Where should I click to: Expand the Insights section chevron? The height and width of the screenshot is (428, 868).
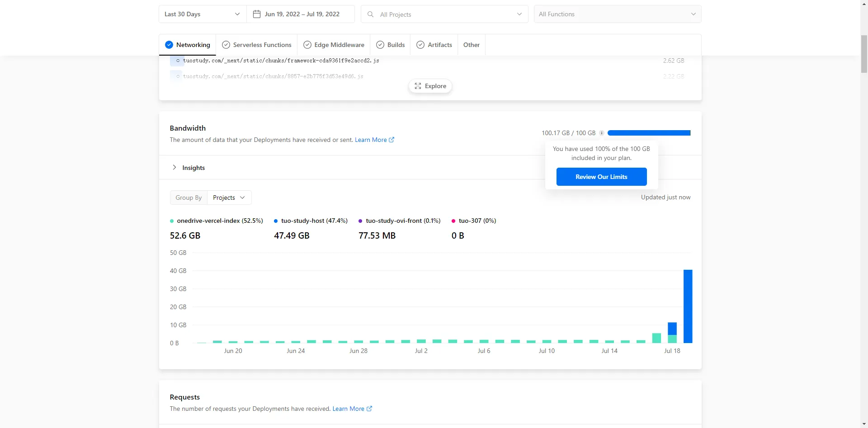point(175,167)
